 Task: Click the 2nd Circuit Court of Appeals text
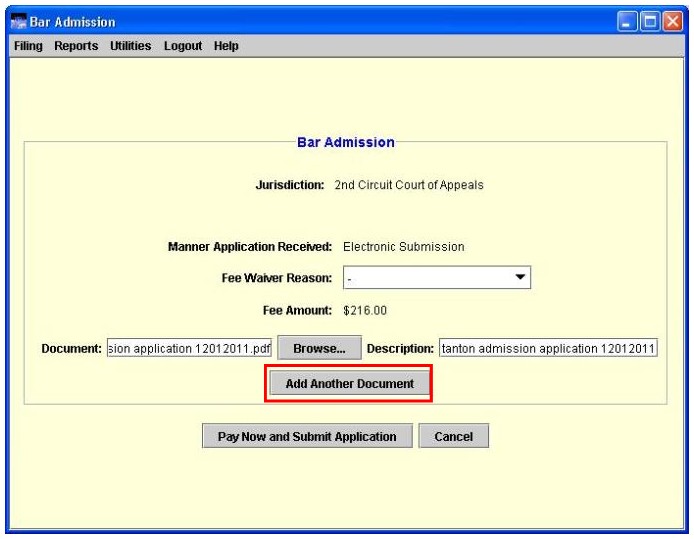(409, 185)
